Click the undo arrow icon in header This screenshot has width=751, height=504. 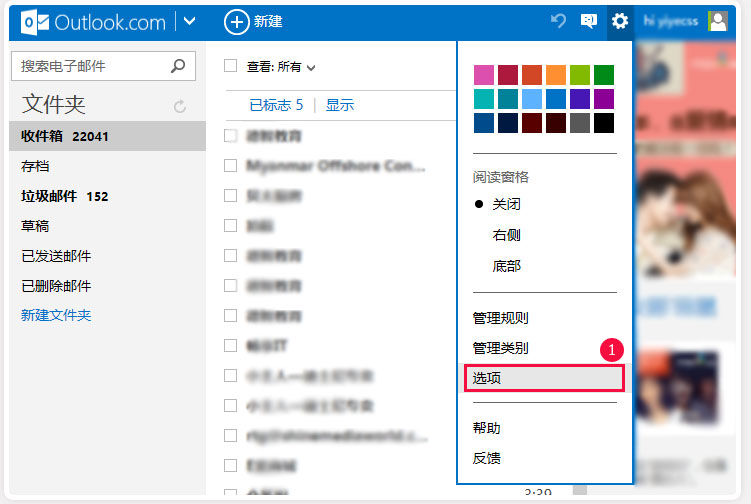558,21
